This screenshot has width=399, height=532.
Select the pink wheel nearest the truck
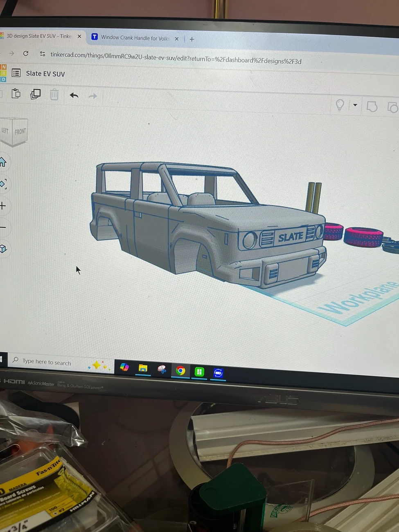tap(334, 232)
